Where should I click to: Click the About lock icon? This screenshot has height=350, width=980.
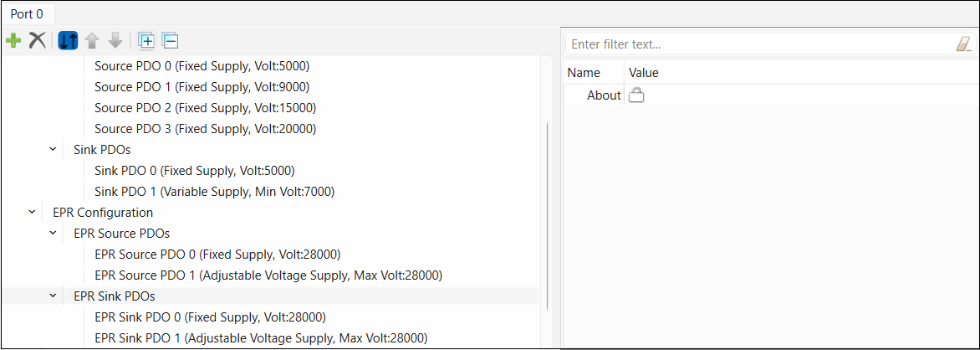click(x=636, y=95)
